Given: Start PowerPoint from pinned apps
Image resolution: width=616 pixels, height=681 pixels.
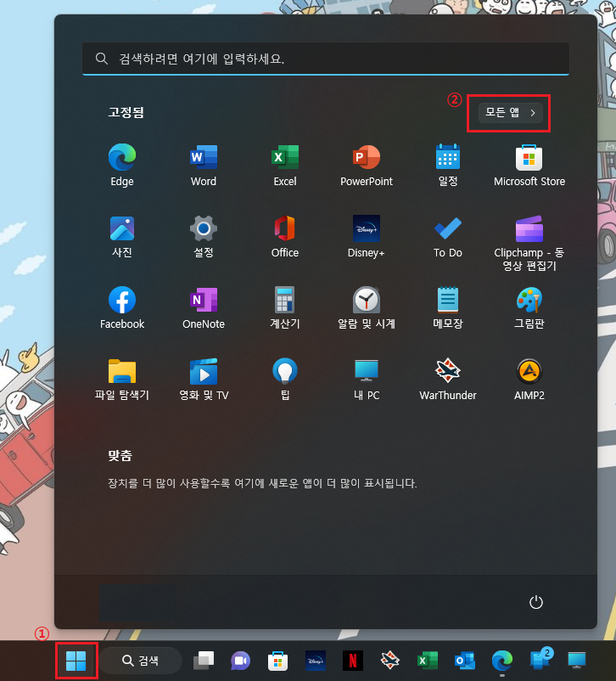Looking at the screenshot, I should pos(367,165).
